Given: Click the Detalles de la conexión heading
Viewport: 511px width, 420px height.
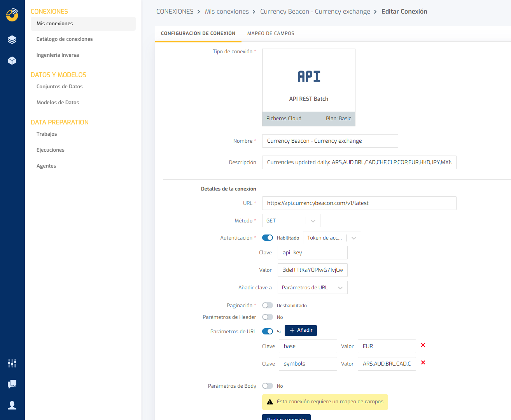Looking at the screenshot, I should (x=229, y=189).
